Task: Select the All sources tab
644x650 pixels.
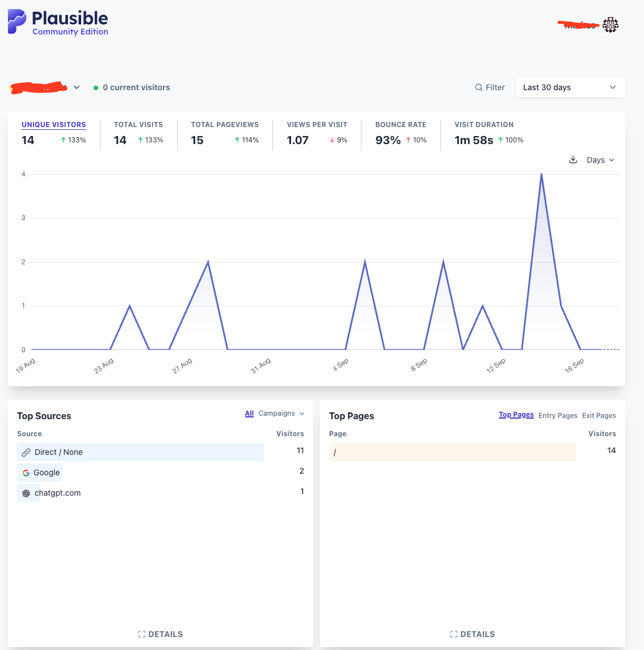Action: (x=249, y=413)
